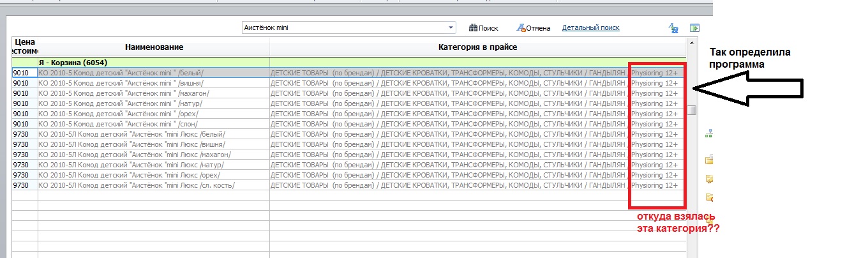Click the scrollbar up arrow of the table
The image size is (868, 258).
[691, 42]
